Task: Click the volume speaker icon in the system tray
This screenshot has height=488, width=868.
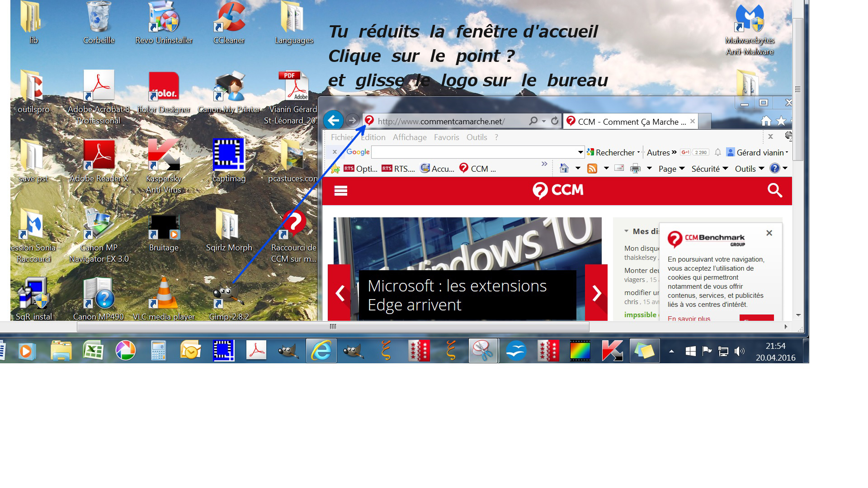Action: click(x=740, y=351)
